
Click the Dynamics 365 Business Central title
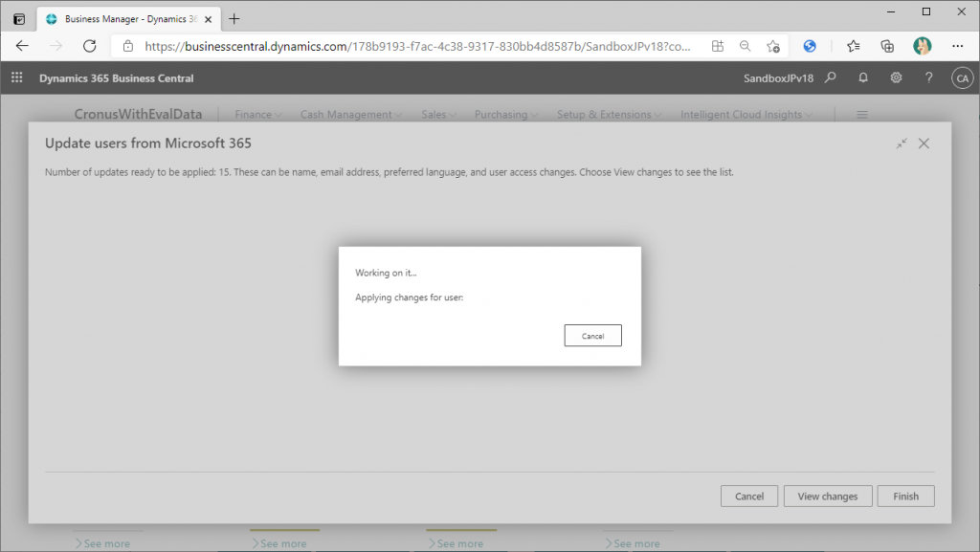(x=116, y=78)
